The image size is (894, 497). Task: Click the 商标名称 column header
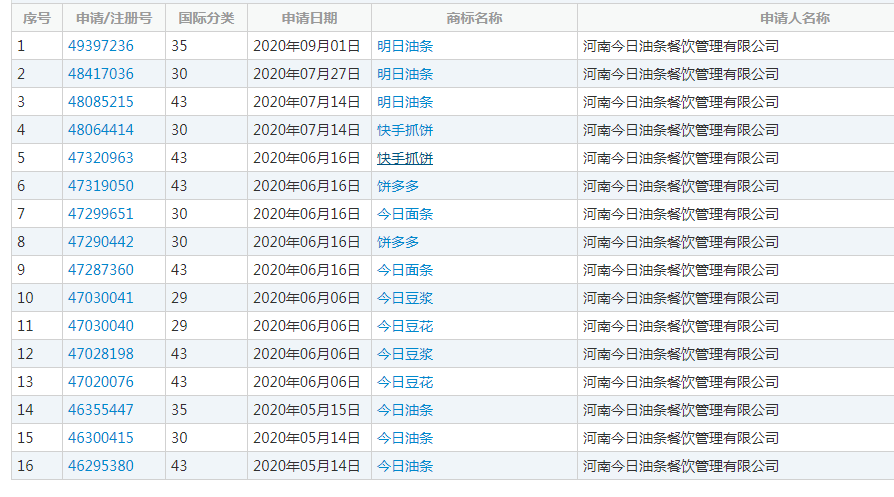[474, 18]
